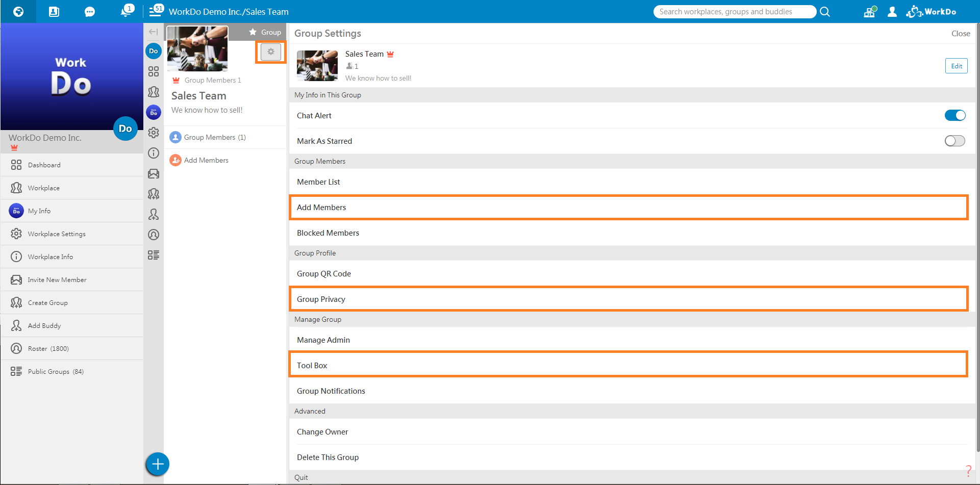This screenshot has width=980, height=485.
Task: Select Create Group in left menu
Action: coord(72,303)
